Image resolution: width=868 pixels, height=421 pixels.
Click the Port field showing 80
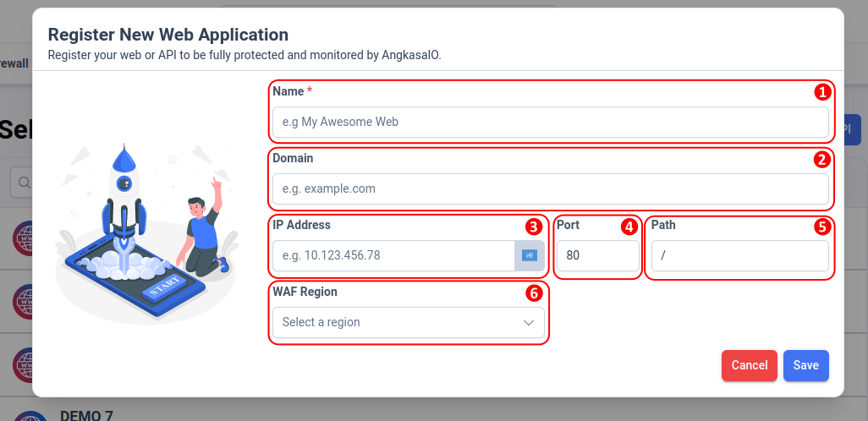pos(598,255)
